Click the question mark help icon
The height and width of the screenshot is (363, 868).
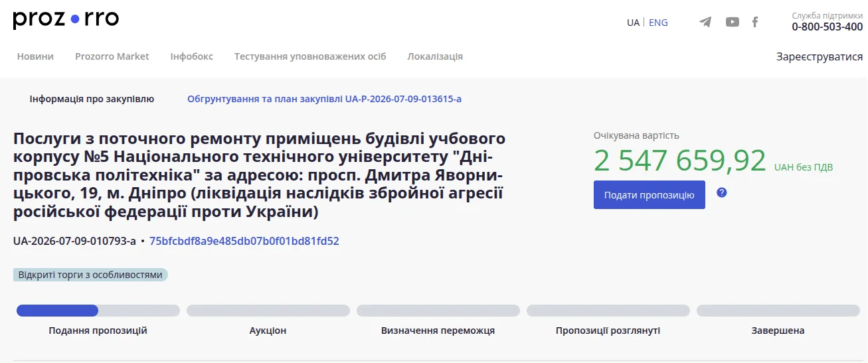[x=722, y=192]
